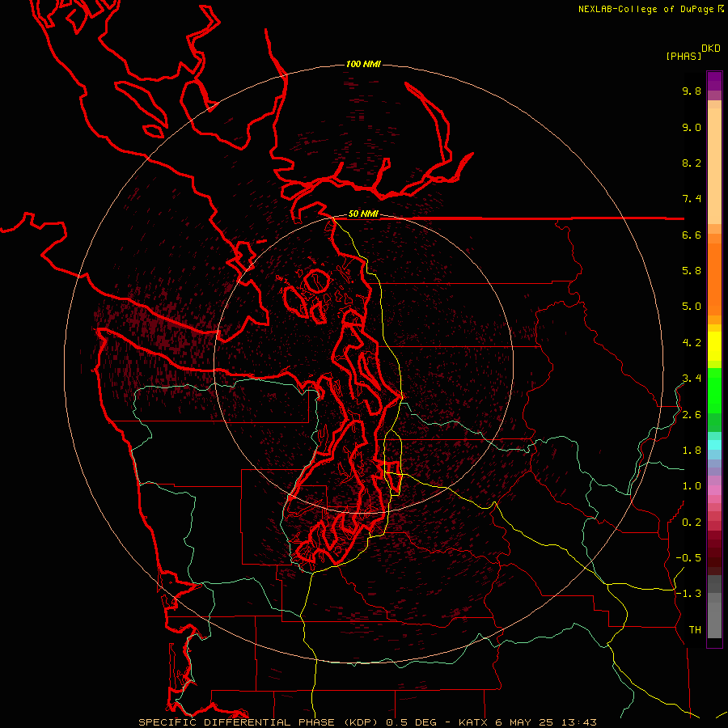Click the cyan segment of the color bar
Viewport: 728px width, 728px height.
click(x=714, y=445)
